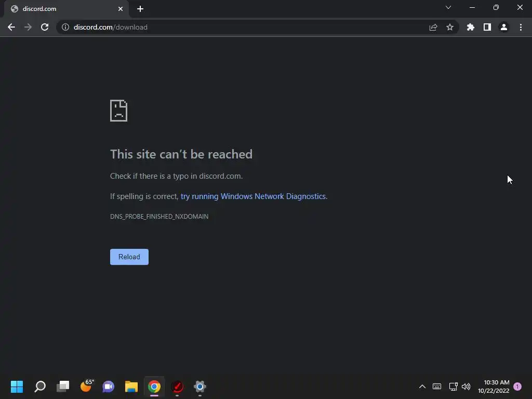Open the Chrome profile avatar menu
532x399 pixels.
tap(504, 27)
